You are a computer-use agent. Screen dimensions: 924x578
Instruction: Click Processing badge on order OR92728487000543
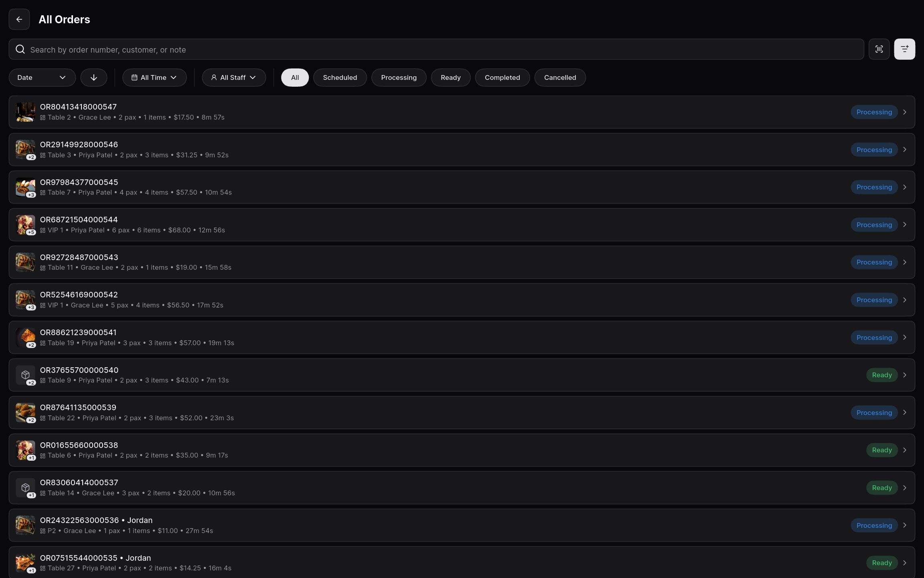pos(874,262)
